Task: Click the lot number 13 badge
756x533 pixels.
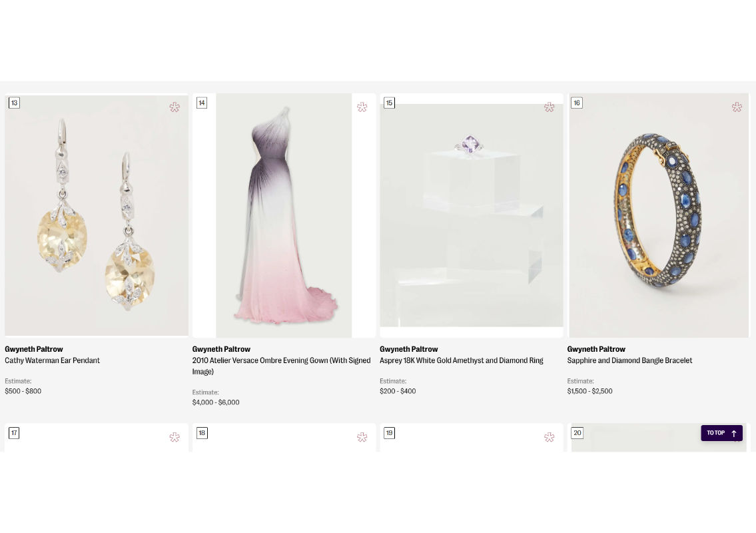Action: pos(14,103)
